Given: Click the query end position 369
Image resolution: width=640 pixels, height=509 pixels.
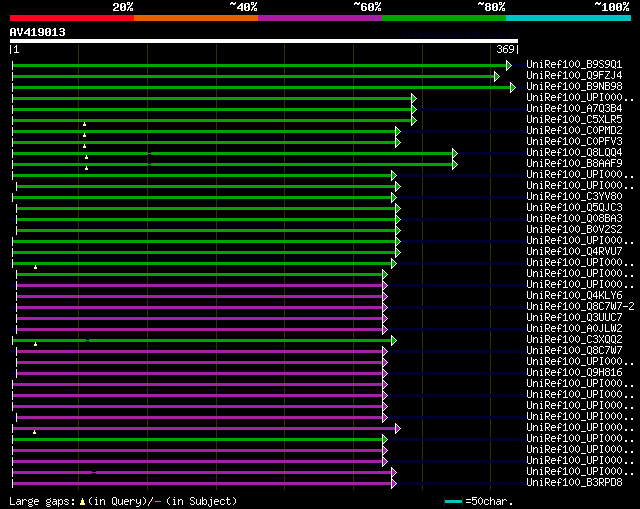Looking at the screenshot, I should click(x=505, y=49).
